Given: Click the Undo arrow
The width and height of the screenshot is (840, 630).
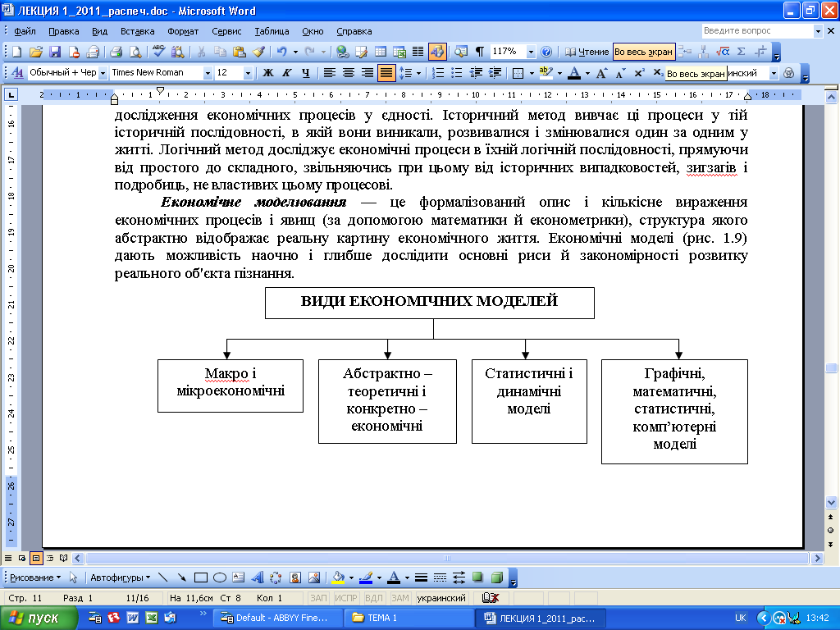Looking at the screenshot, I should (x=282, y=52).
